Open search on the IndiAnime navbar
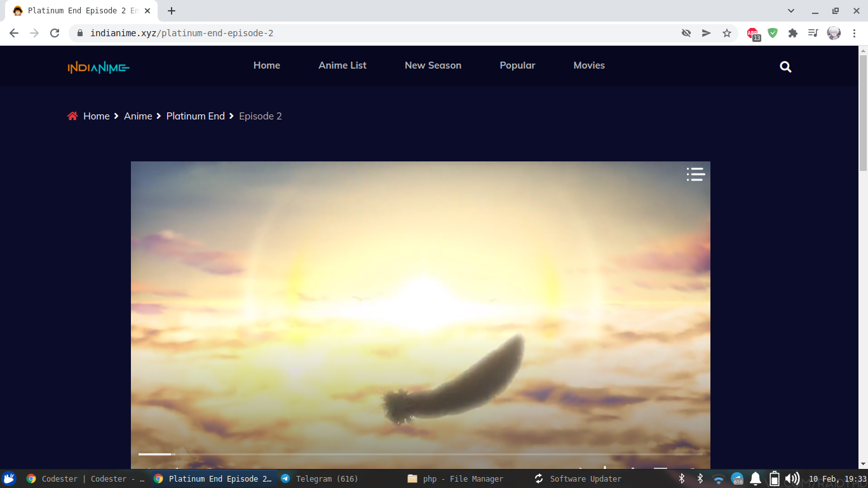 pyautogui.click(x=785, y=66)
